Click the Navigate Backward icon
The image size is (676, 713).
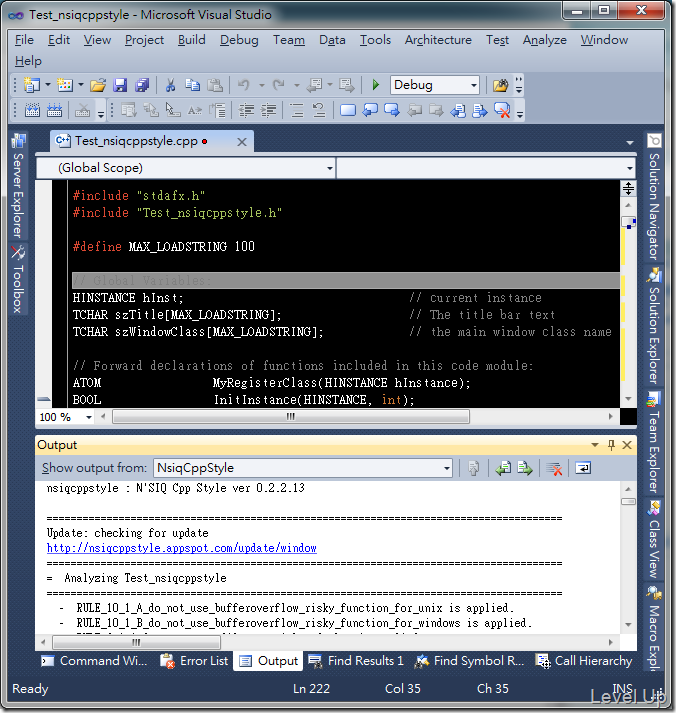coord(315,85)
